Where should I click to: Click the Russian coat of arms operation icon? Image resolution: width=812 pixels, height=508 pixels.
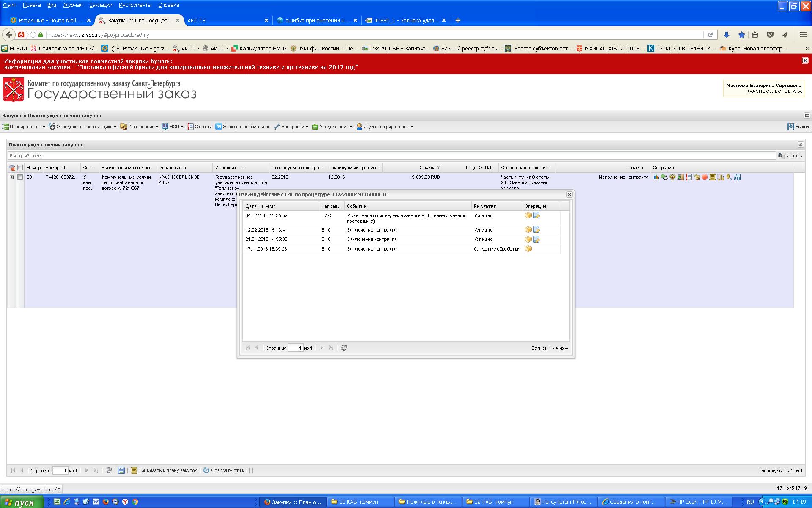pos(672,177)
